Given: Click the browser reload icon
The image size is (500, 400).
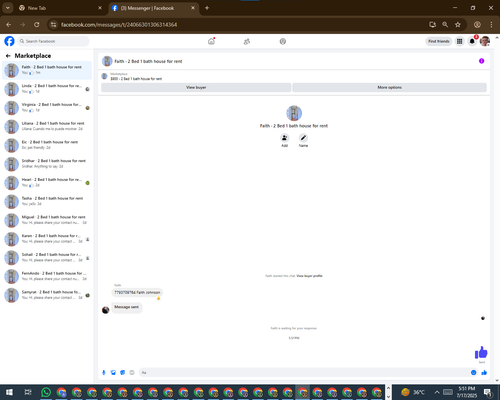Looking at the screenshot, I should (37, 25).
